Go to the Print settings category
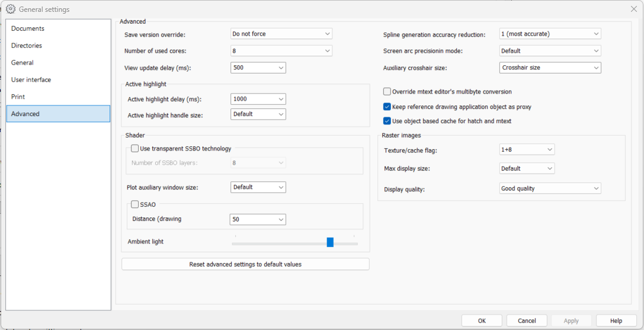Viewport: 644px width, 330px height. [x=18, y=97]
